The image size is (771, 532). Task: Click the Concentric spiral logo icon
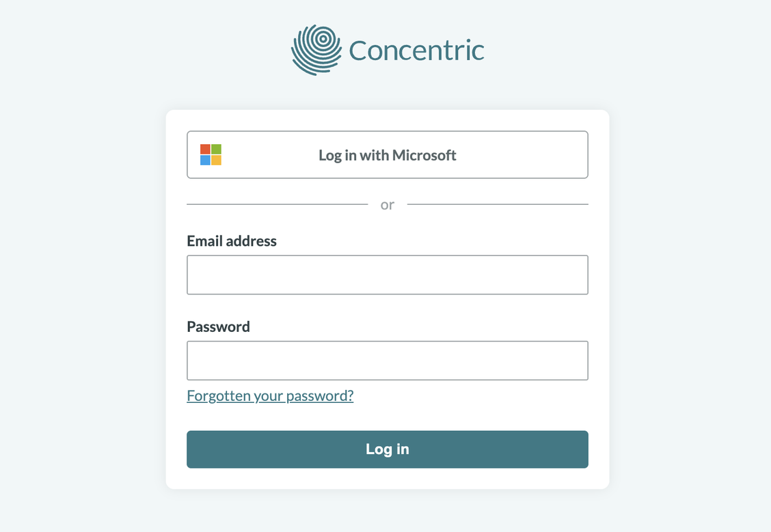316,49
